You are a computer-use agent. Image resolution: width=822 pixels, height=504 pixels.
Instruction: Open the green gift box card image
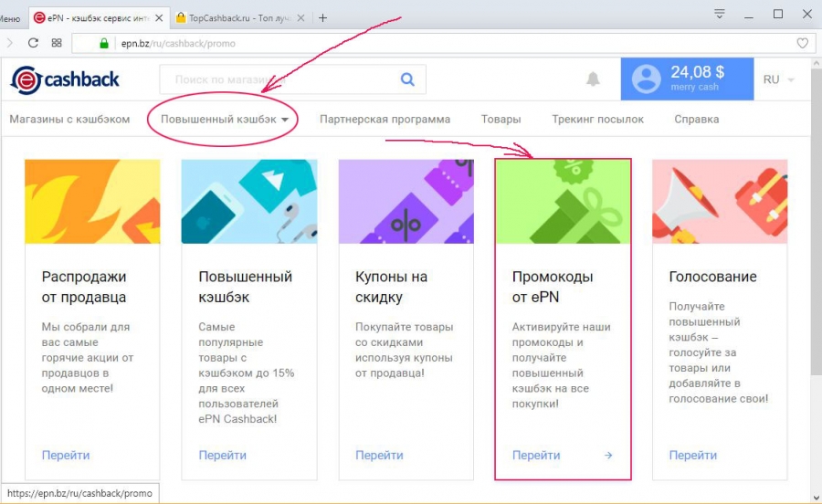point(563,201)
